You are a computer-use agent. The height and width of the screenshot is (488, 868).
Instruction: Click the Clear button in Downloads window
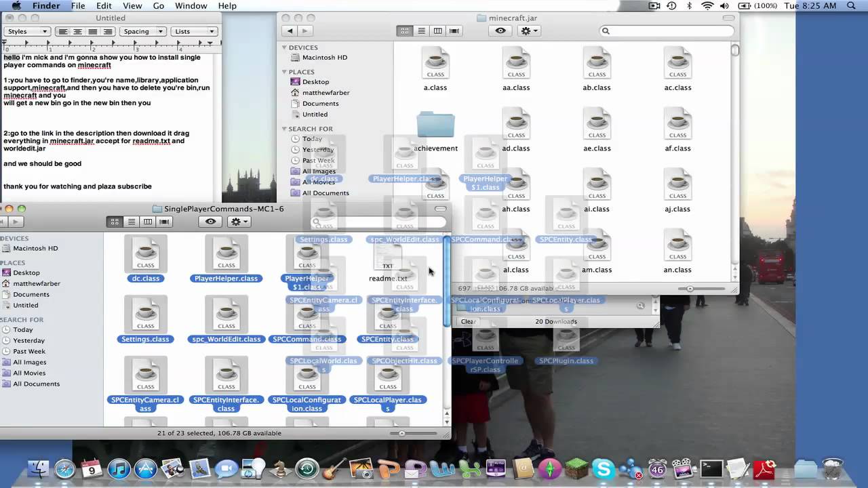click(468, 321)
